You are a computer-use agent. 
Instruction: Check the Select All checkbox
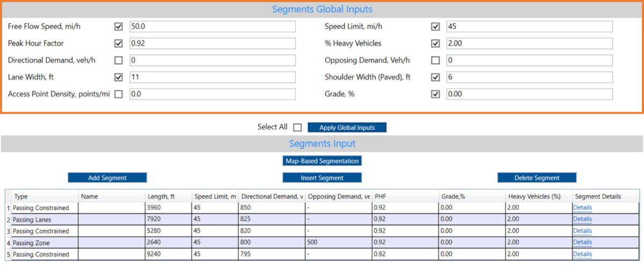point(297,128)
